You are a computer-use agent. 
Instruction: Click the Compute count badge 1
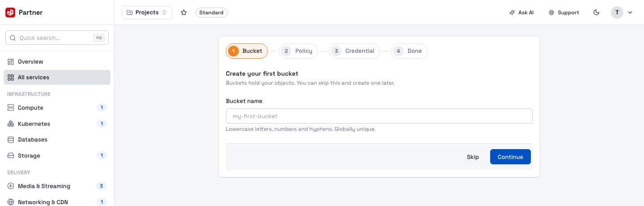click(102, 107)
